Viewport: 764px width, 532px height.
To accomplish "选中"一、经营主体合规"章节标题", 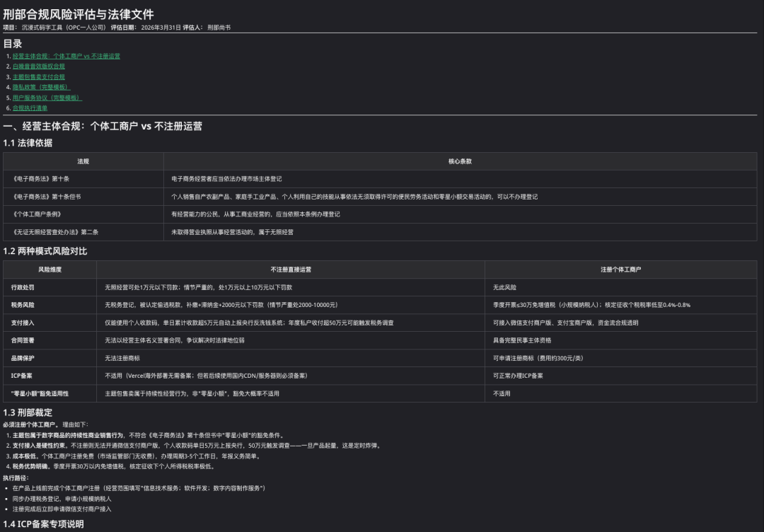I will (x=103, y=127).
